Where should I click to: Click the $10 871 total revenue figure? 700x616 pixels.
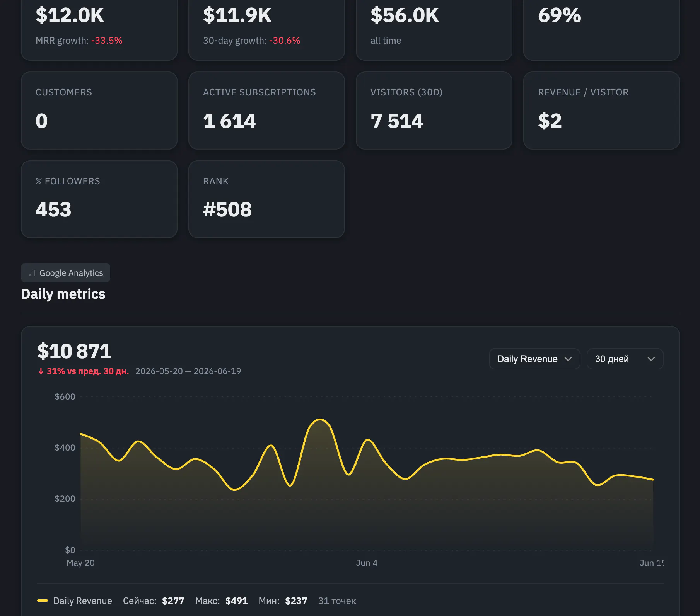click(74, 351)
